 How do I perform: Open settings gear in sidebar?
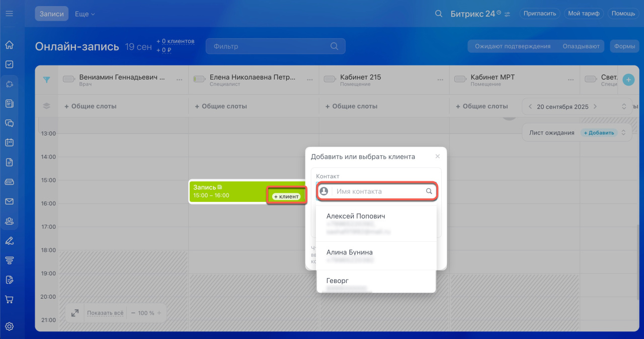coord(9,326)
